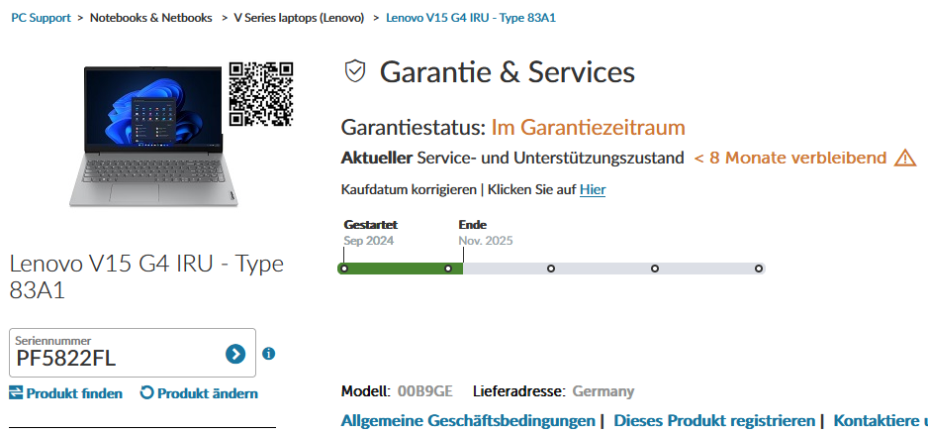Click the Produkt finden icon
928x434 pixels.
click(x=16, y=393)
